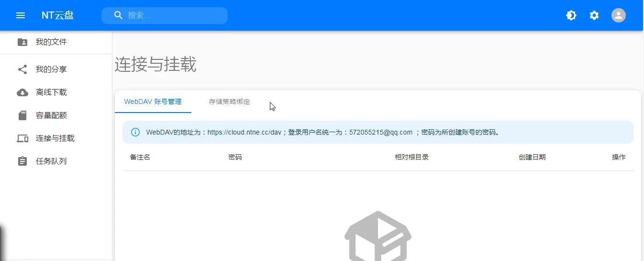
Task: Go to 我的分享 page
Action: [x=51, y=69]
